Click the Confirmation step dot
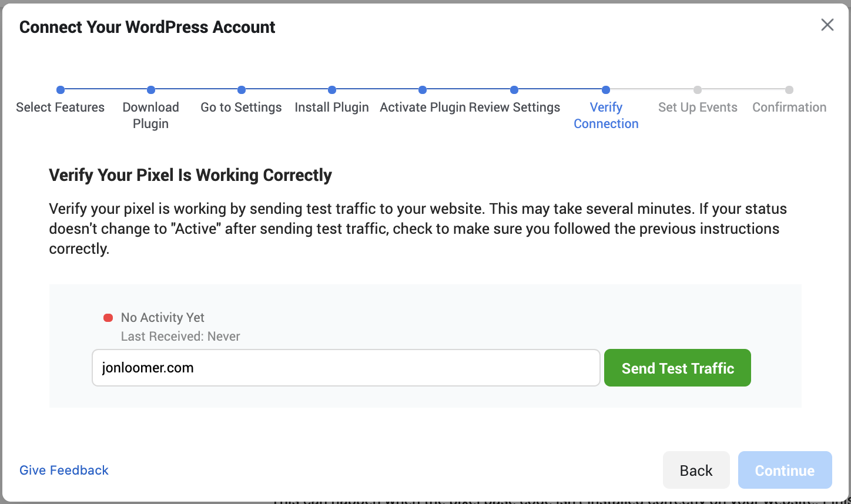The image size is (851, 504). [789, 90]
